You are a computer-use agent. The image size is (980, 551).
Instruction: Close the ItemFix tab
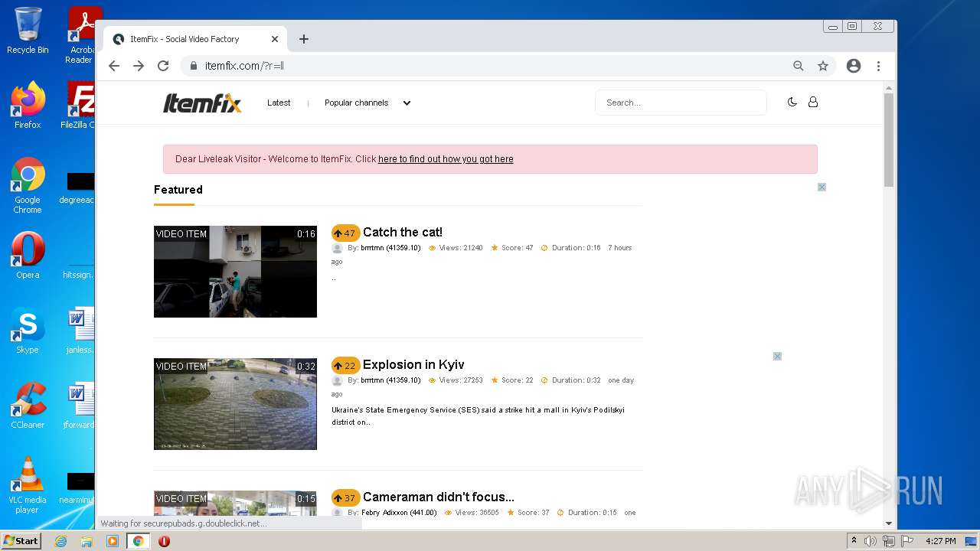click(x=275, y=39)
